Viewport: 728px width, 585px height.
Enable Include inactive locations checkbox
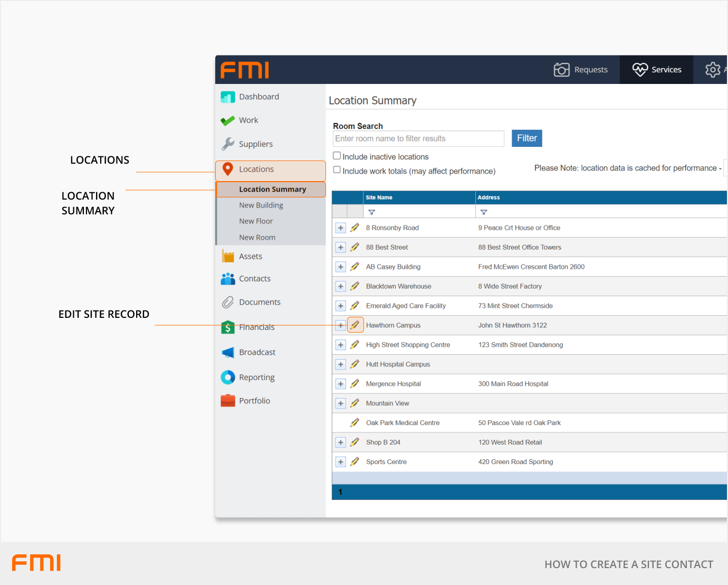(337, 156)
